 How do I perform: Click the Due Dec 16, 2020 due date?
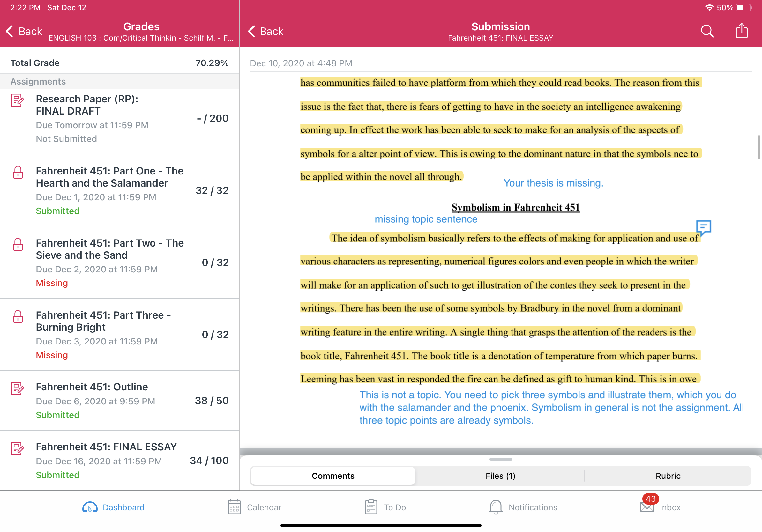click(99, 461)
